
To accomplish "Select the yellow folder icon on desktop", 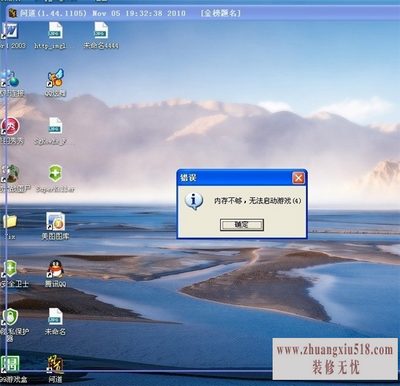I will pos(10,221).
